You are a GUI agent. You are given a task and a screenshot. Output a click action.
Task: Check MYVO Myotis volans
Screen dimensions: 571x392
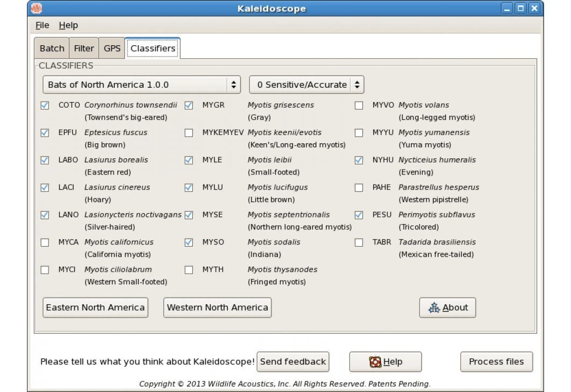[x=359, y=105]
